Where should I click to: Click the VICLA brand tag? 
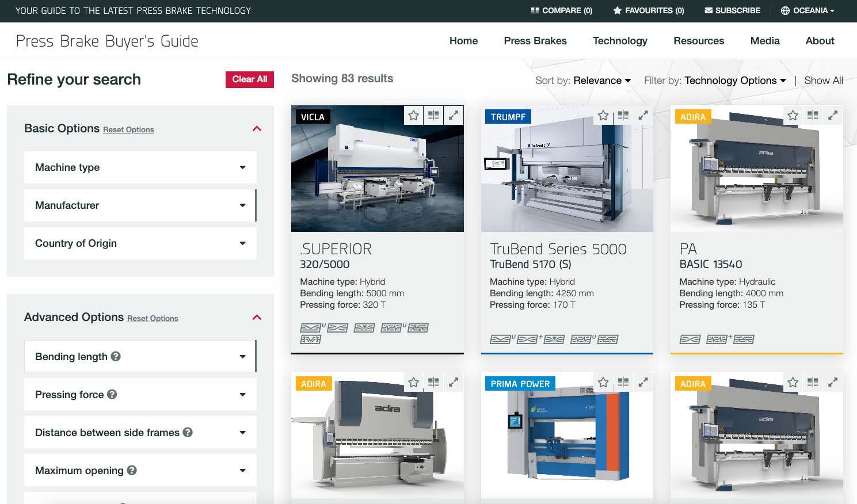tap(313, 117)
